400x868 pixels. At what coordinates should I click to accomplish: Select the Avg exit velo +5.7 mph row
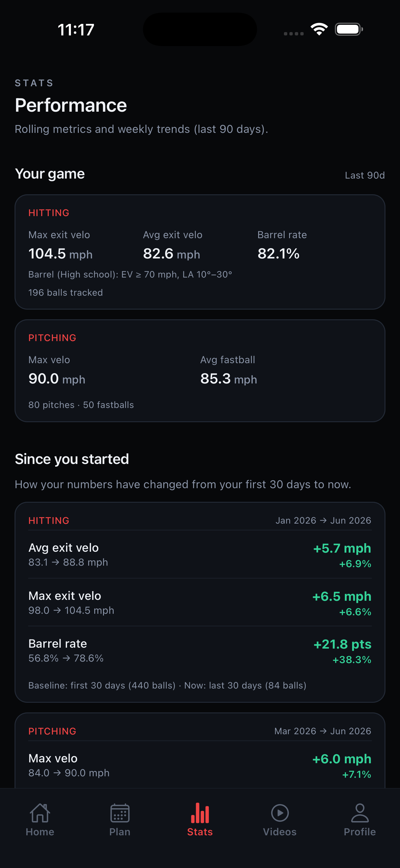(200, 554)
